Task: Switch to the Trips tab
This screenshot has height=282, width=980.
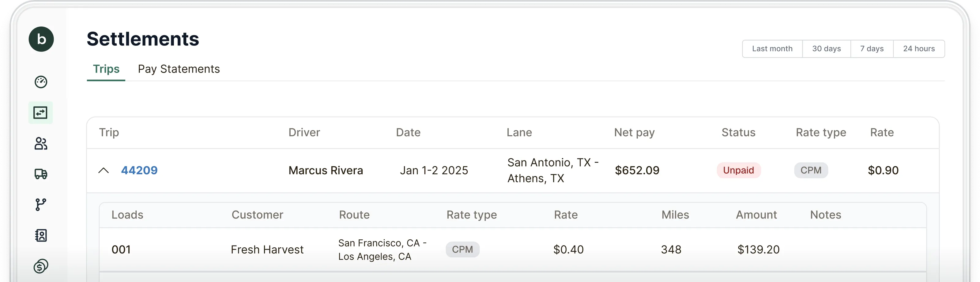Action: pyautogui.click(x=106, y=69)
